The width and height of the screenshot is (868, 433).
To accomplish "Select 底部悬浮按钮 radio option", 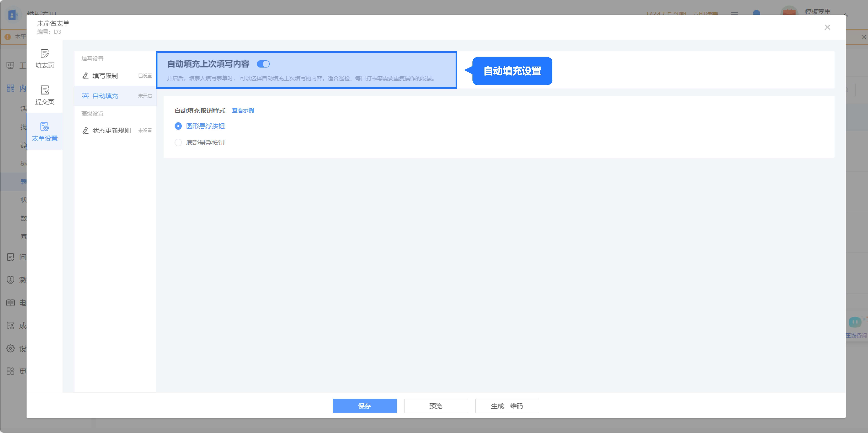I will pos(178,142).
